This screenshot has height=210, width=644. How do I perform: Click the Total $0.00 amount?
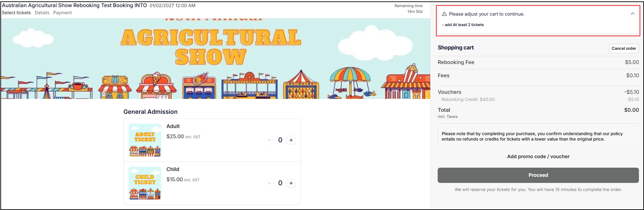click(631, 110)
